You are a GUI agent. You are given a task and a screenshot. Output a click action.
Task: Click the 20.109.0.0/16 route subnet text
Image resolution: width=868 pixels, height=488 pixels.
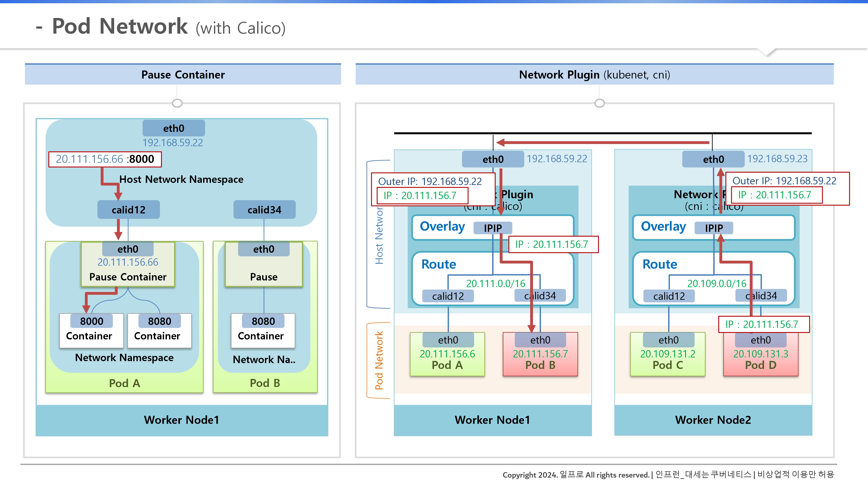717,283
